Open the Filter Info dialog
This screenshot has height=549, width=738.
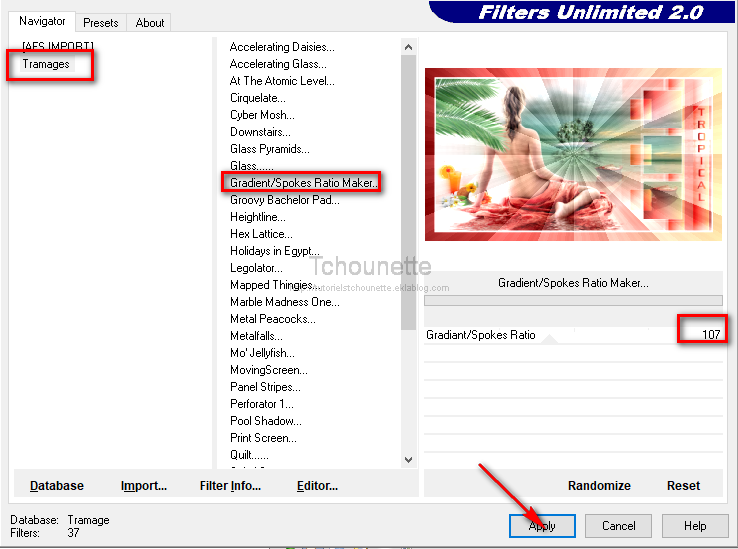click(230, 486)
